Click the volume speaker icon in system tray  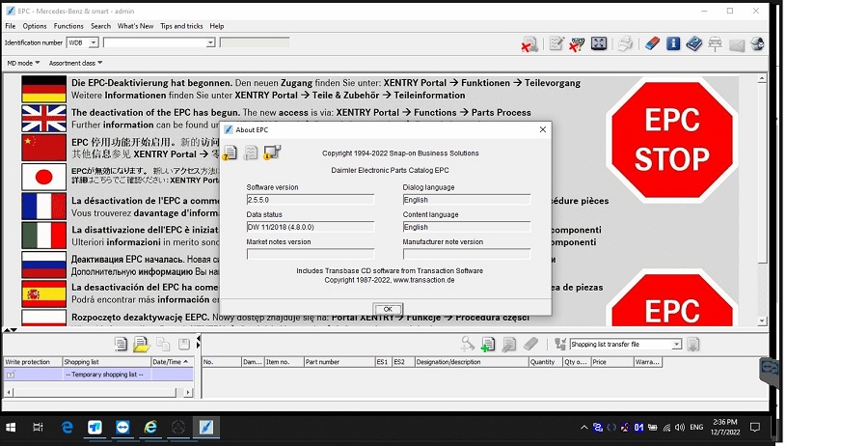(680, 427)
